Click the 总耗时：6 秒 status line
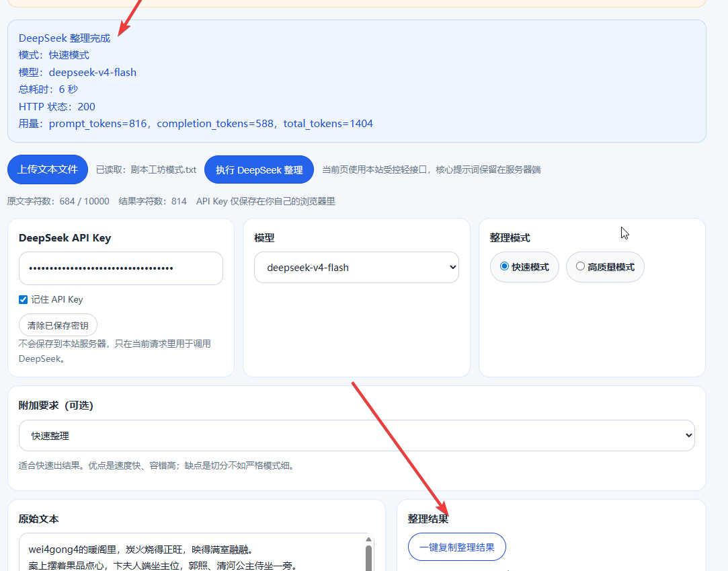728x571 pixels. [48, 89]
